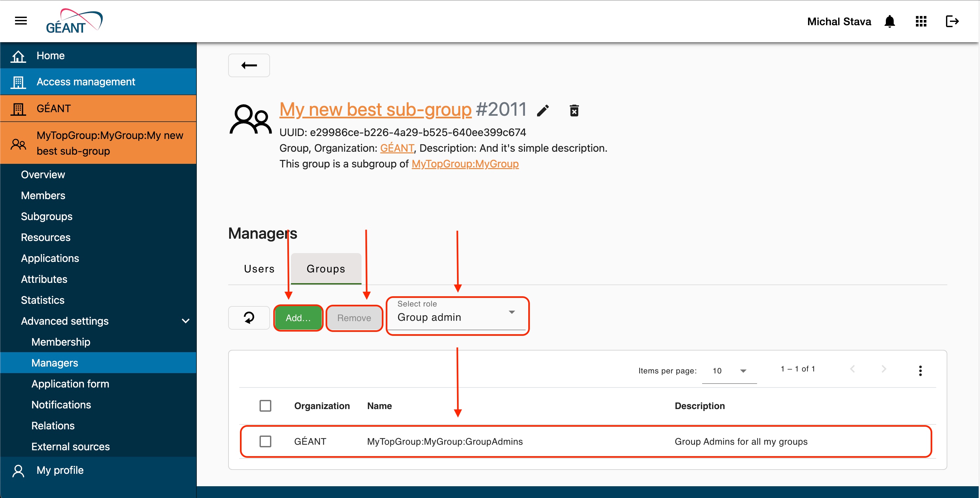Check the GroupAdmins row checkbox
This screenshot has width=980, height=498.
[x=265, y=441]
